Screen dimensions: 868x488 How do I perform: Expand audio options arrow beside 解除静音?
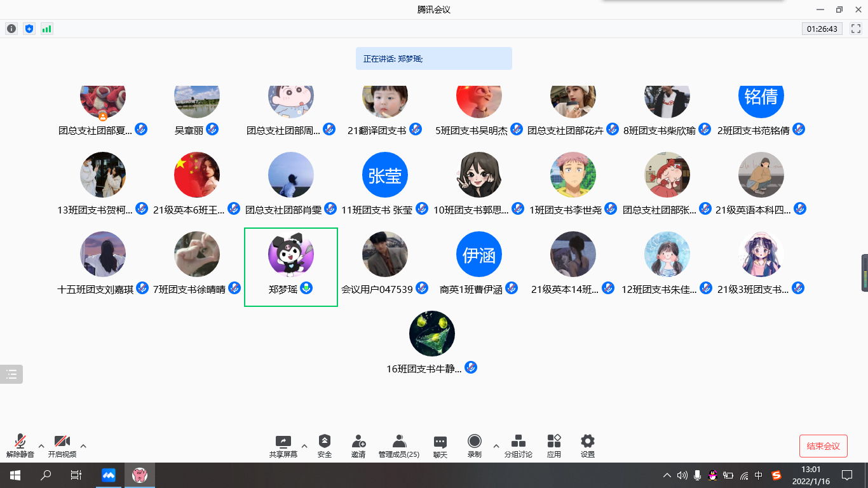(x=41, y=445)
